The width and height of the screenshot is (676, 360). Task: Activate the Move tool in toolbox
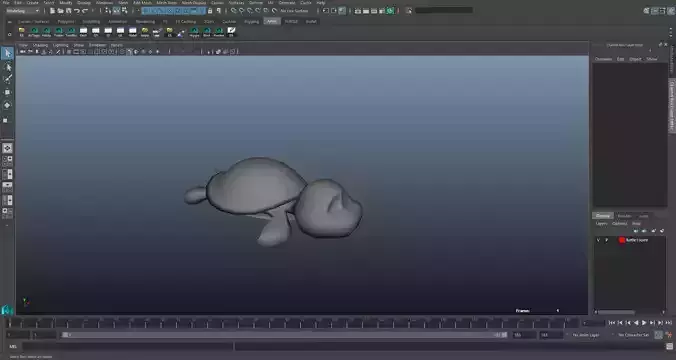click(x=7, y=92)
